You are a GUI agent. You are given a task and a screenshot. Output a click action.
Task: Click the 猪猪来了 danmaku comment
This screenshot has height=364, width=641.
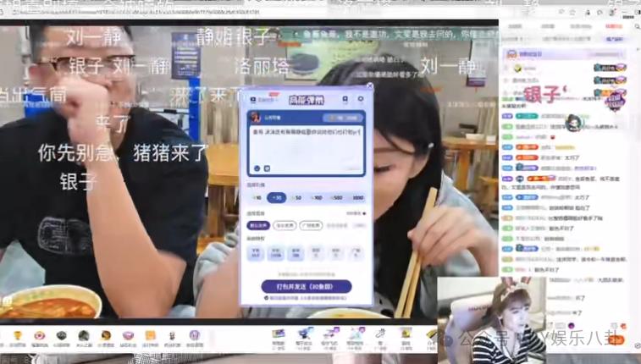pos(170,153)
